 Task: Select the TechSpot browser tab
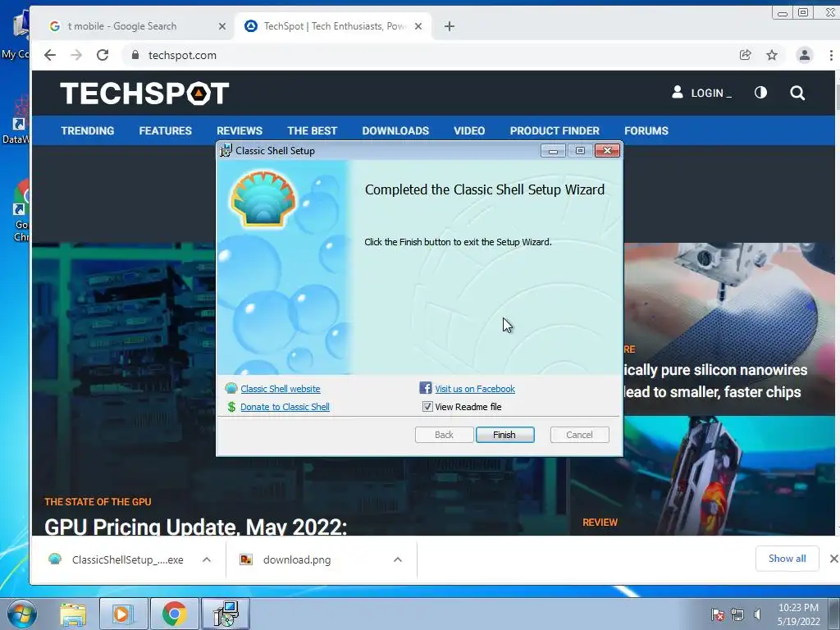332,26
